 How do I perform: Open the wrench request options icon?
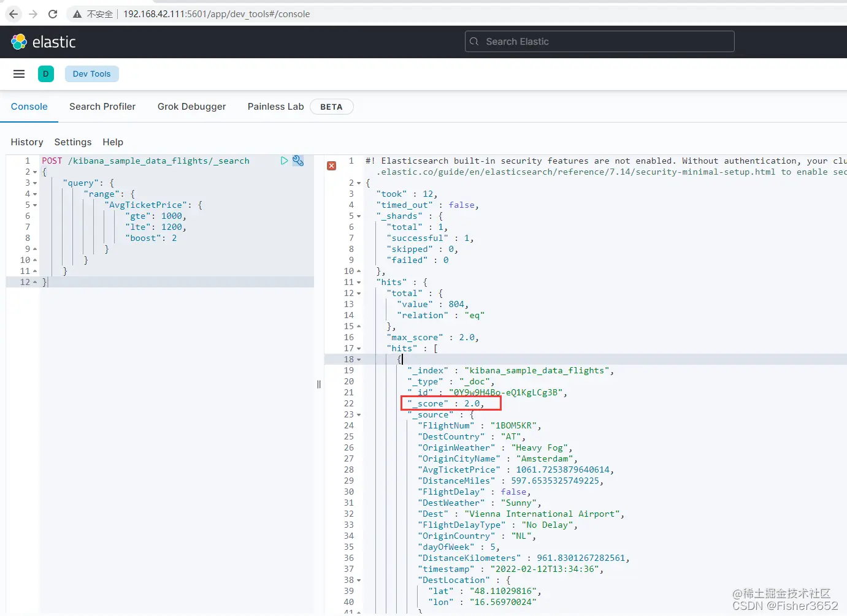point(298,161)
